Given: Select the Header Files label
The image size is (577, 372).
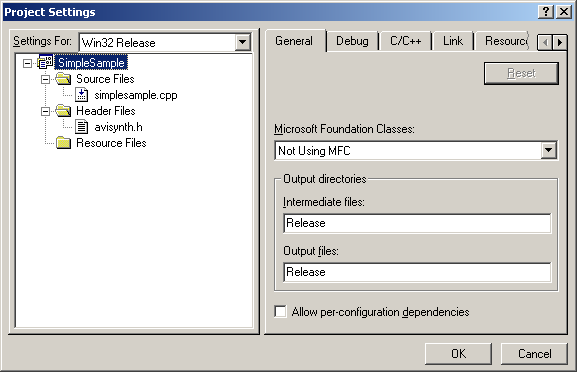Looking at the screenshot, I should (x=106, y=111).
